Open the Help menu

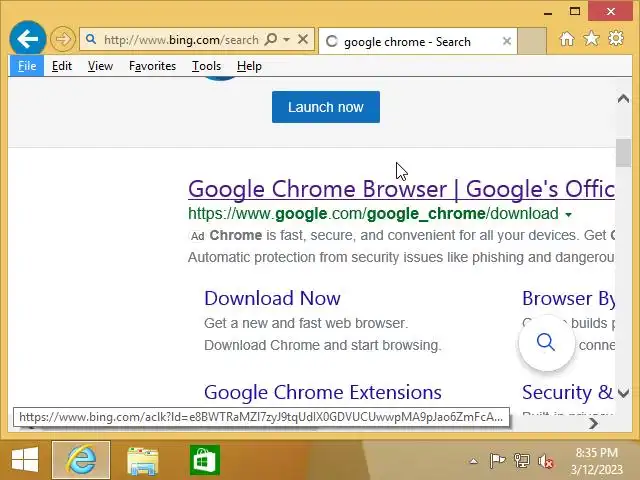(249, 66)
